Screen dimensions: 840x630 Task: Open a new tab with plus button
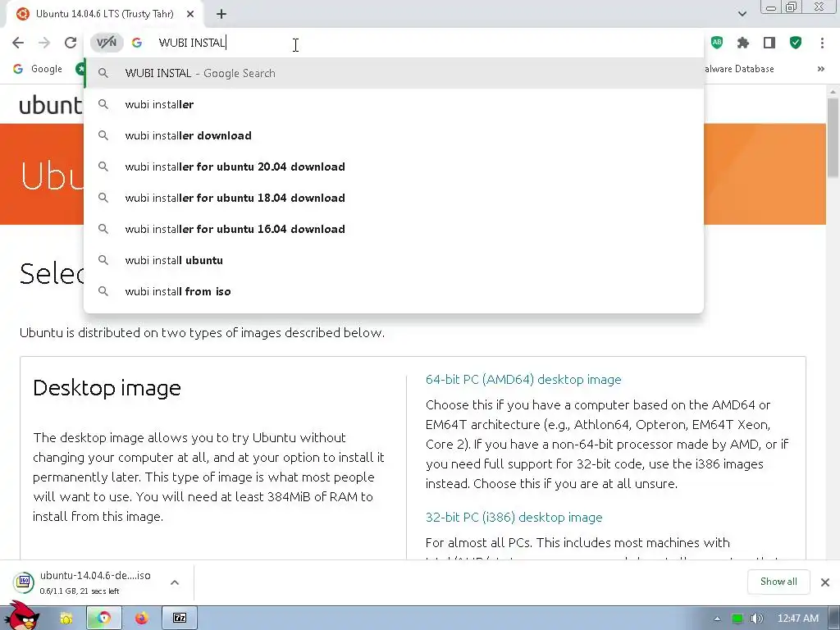click(x=221, y=14)
